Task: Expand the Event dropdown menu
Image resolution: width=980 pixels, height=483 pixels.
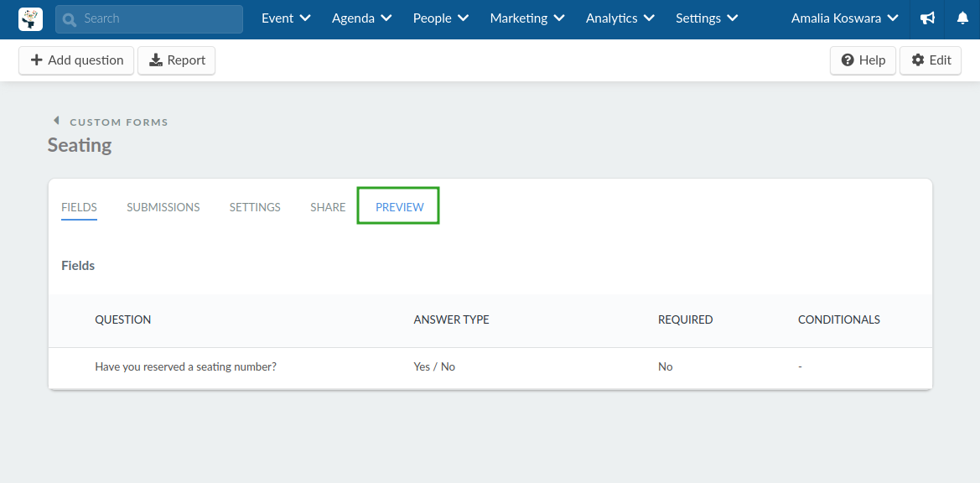Action: tap(286, 18)
